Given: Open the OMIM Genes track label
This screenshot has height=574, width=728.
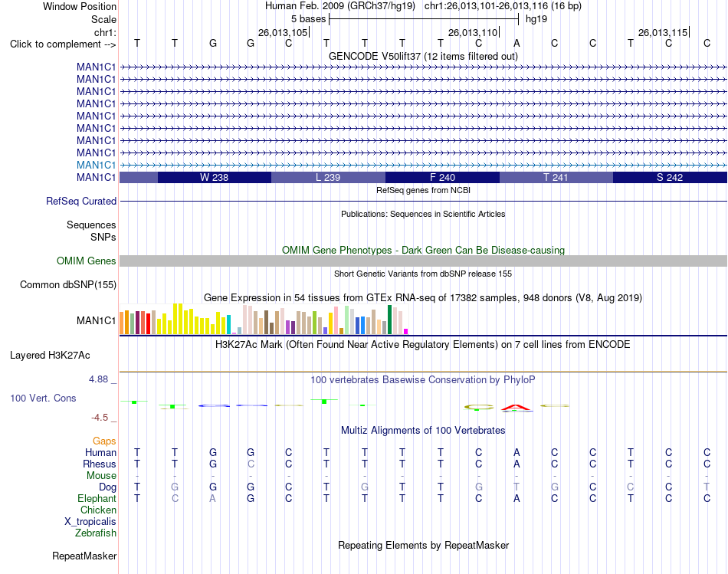Looking at the screenshot, I should [x=87, y=261].
